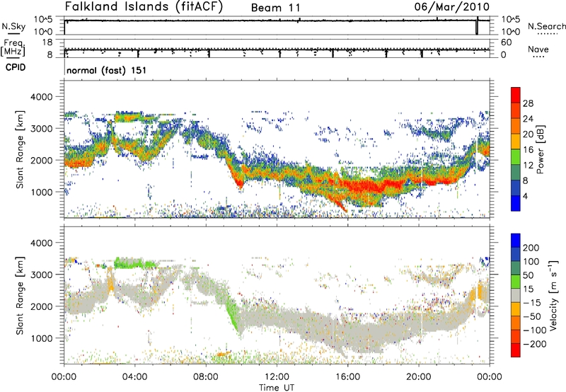Click the red top segment of power color bar
Screen dimensions: 566x392
(x=516, y=95)
